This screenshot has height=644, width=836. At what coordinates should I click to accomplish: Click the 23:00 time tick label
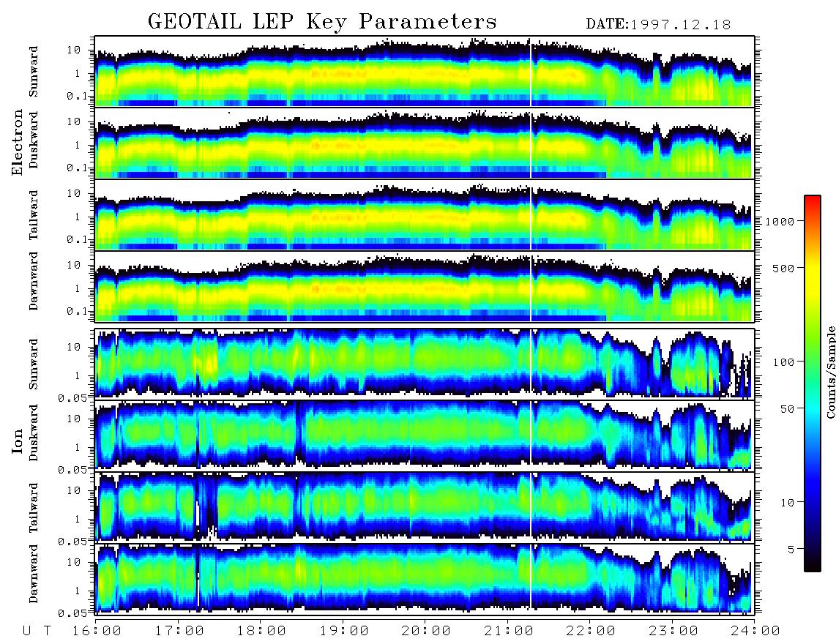tap(673, 631)
